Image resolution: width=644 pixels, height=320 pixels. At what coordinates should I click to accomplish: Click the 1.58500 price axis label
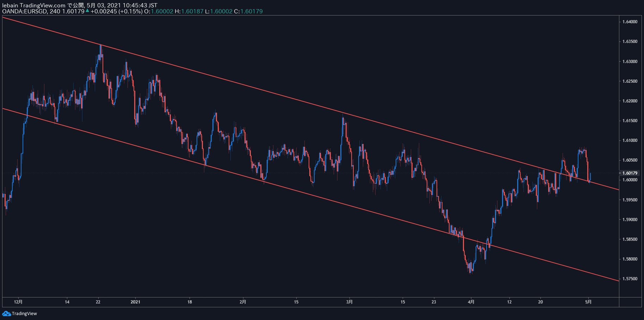pos(630,239)
